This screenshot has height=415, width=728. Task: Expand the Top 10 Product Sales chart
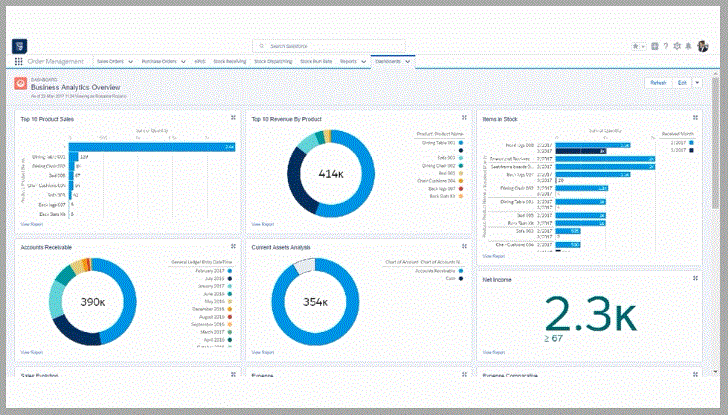point(233,118)
